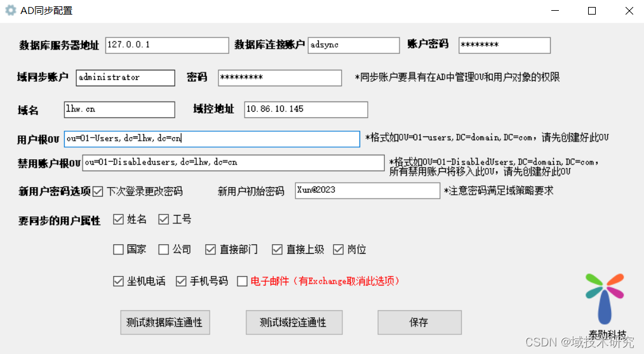Focus the domain sync account field administrator
The width and height of the screenshot is (644, 354).
point(125,77)
